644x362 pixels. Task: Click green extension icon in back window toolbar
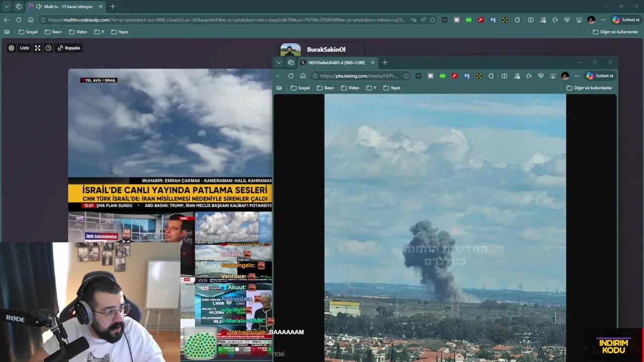469,20
